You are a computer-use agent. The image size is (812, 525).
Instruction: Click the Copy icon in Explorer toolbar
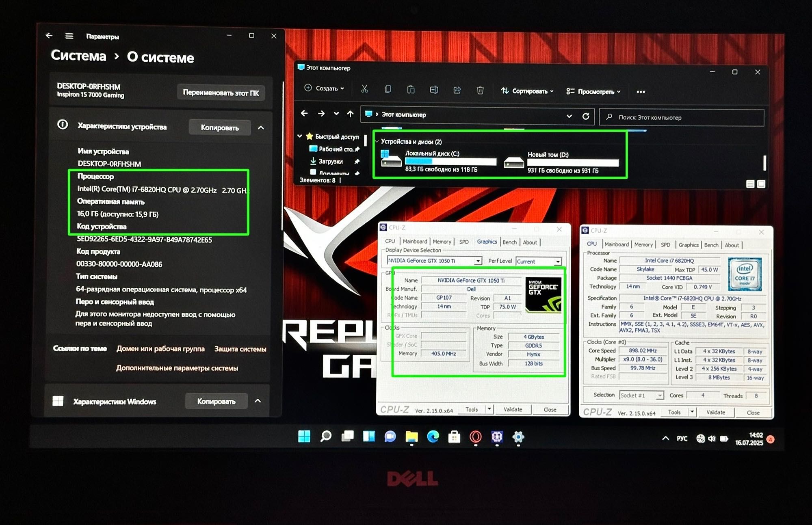(388, 89)
